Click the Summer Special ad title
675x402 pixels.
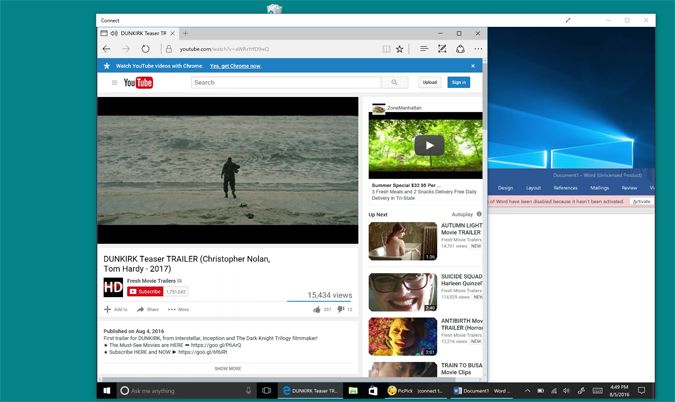pos(406,185)
